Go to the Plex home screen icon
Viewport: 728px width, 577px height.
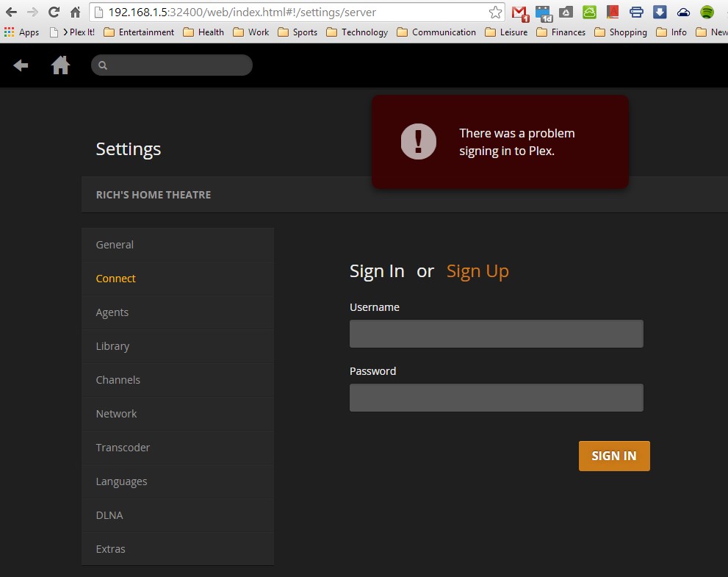[60, 65]
